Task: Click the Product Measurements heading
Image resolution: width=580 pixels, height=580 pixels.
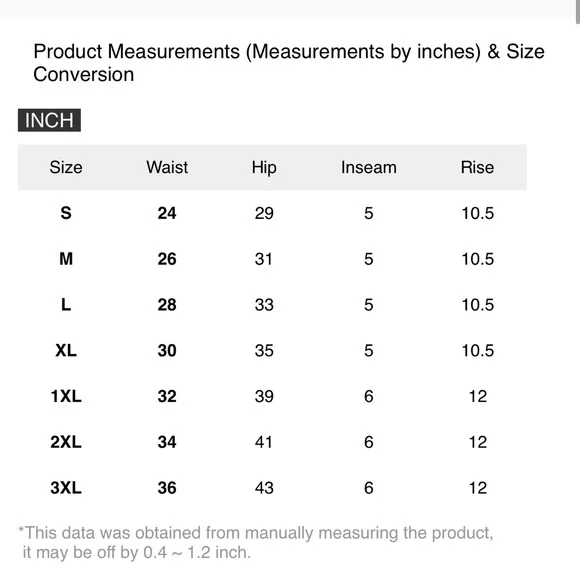Action: [289, 63]
